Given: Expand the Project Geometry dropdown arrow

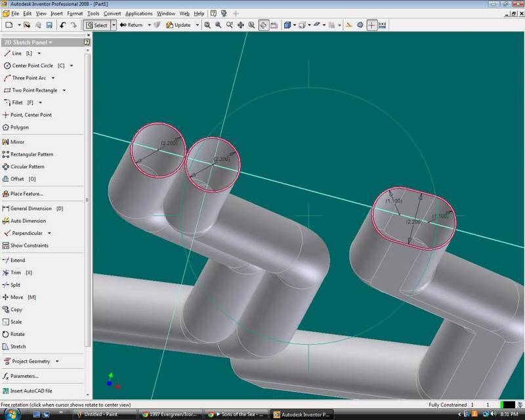Looking at the screenshot, I should coord(57,361).
